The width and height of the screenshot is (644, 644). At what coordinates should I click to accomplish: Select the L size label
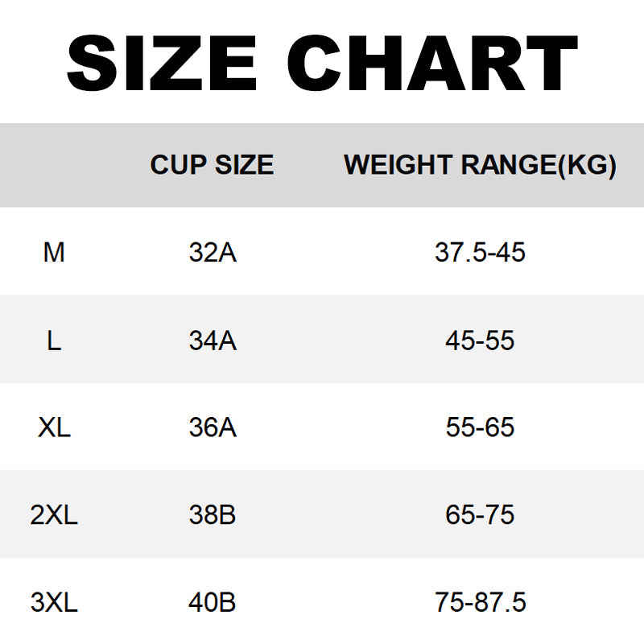[54, 341]
